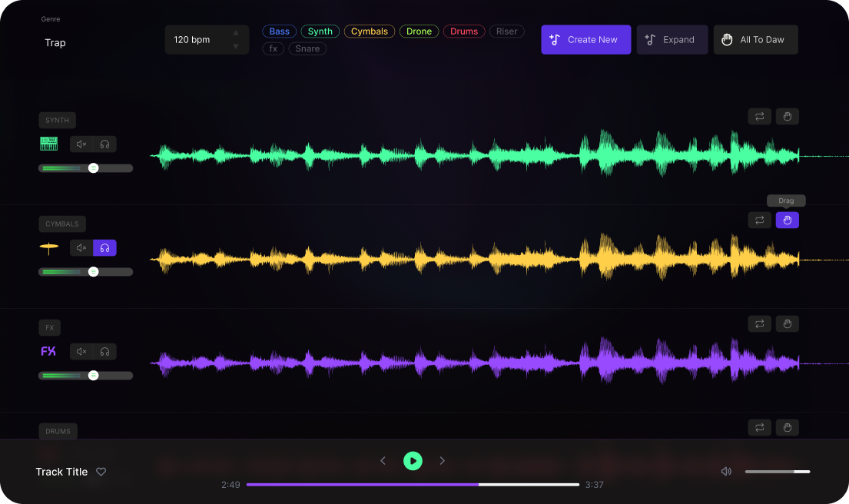Play the track
Screen dimensions: 849x504
[x=413, y=461]
